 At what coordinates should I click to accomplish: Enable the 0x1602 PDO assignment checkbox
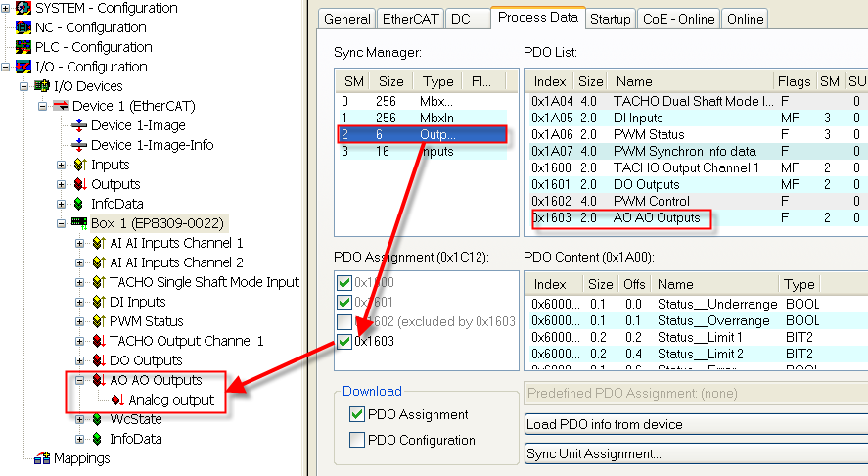[343, 321]
